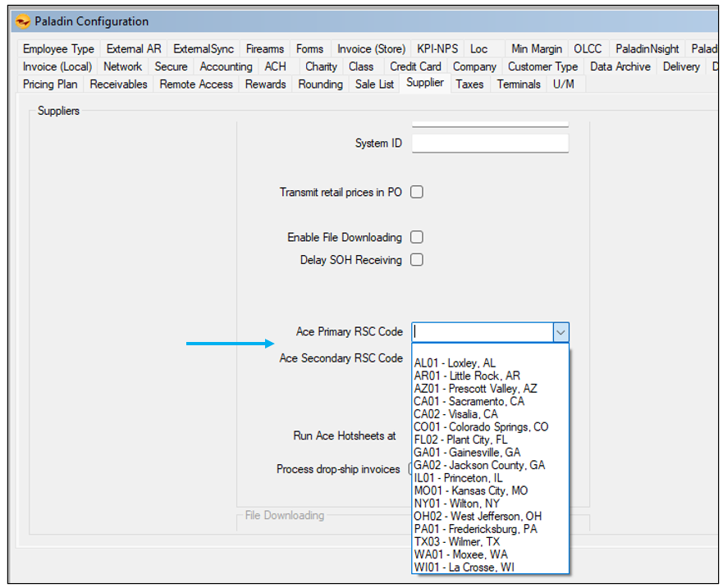The image size is (723, 588).
Task: Collapse the Ace Primary RSC Code dropdown arrow
Action: pos(561,332)
